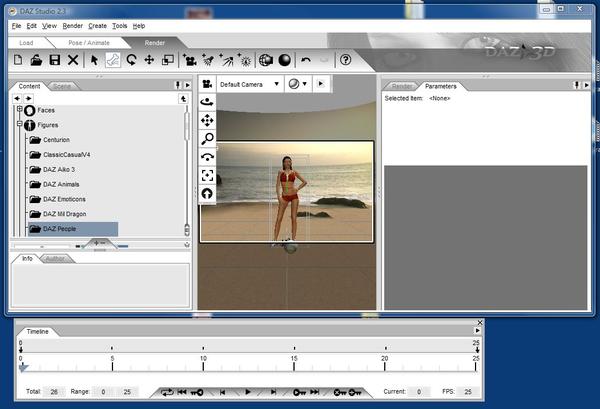Open the viewport draw style sphere dropdown

tap(298, 84)
